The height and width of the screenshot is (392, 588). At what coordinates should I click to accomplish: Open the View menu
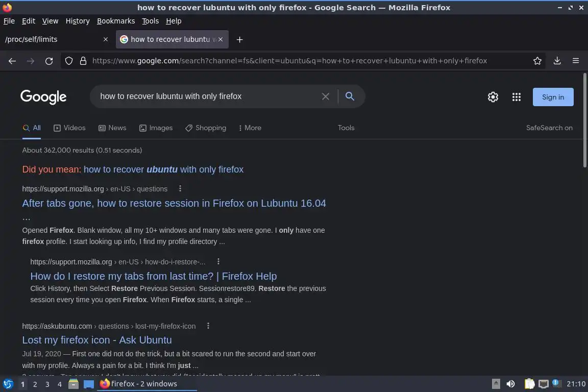[x=50, y=21]
